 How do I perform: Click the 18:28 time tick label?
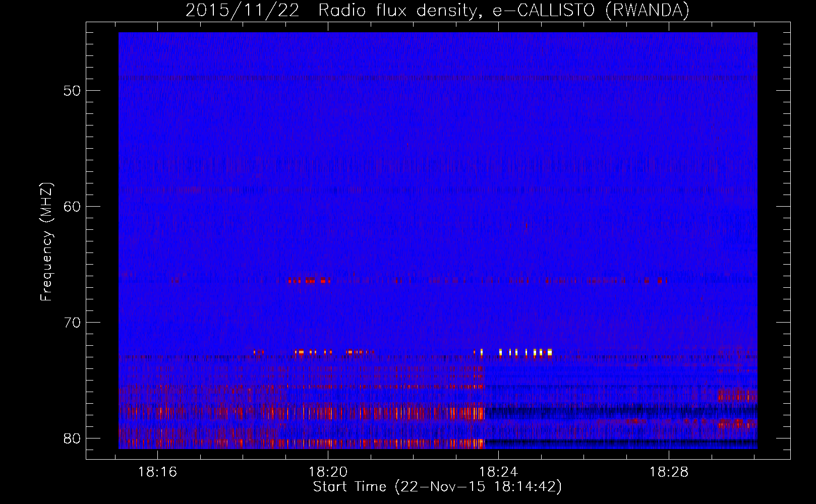point(669,472)
